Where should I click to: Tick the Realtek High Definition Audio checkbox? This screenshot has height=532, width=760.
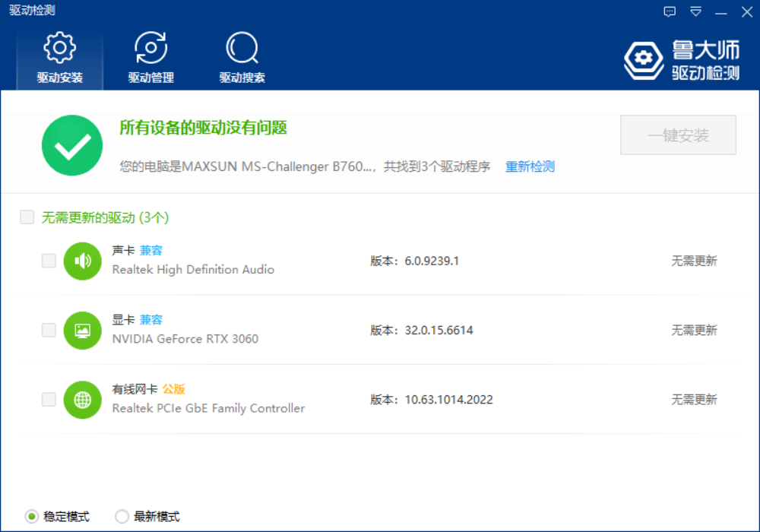pyautogui.click(x=49, y=261)
